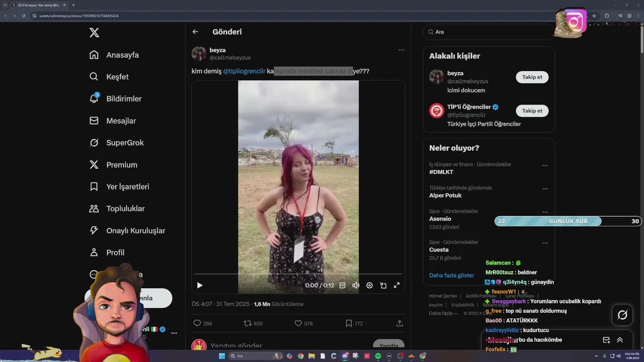Play the video
Screen dimensions: 644x362
coord(200,285)
